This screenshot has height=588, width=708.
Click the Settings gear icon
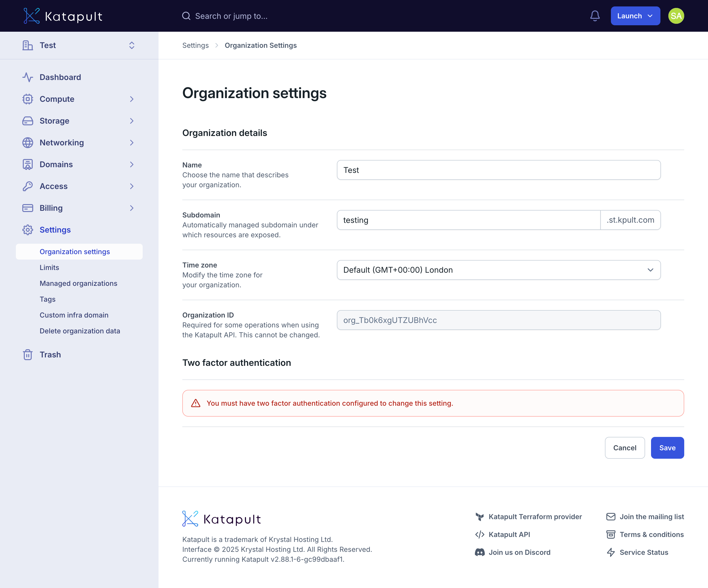(28, 230)
